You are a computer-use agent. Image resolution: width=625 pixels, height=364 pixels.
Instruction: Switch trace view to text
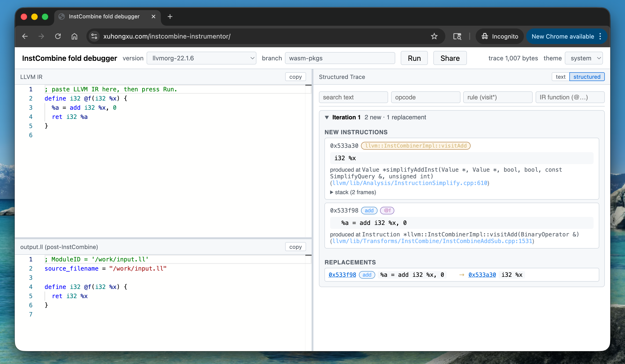pos(560,77)
